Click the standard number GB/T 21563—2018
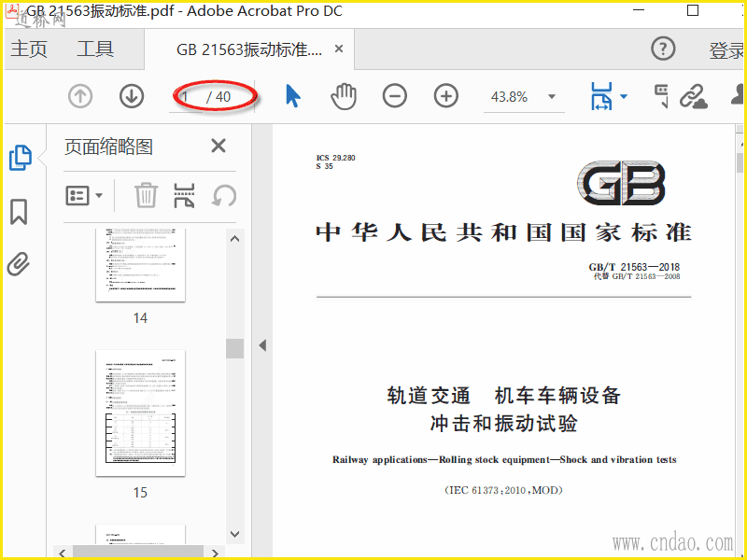The height and width of the screenshot is (560, 747). (x=634, y=267)
